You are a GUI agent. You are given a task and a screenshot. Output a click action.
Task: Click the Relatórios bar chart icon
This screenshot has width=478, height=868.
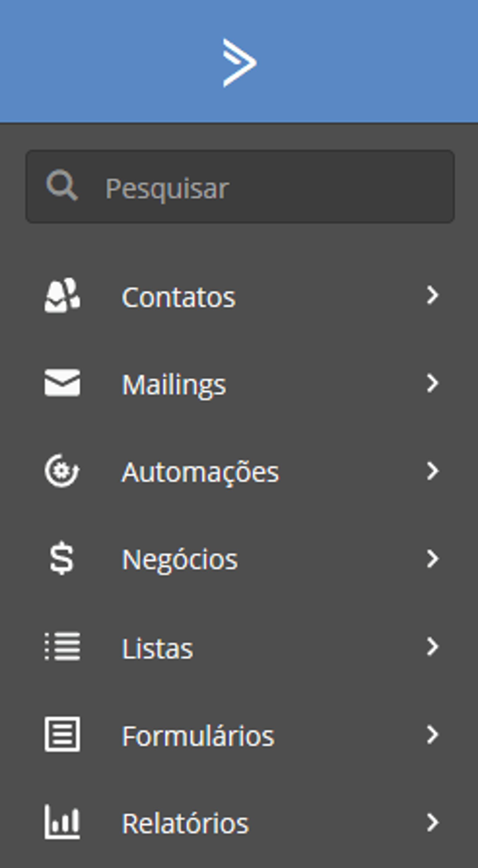[x=62, y=822]
